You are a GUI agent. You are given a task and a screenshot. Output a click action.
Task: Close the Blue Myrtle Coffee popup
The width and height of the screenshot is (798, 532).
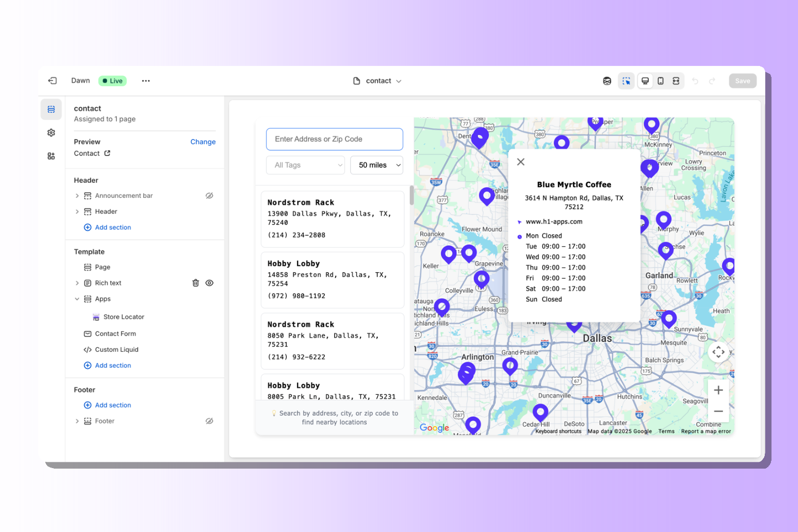click(x=521, y=162)
